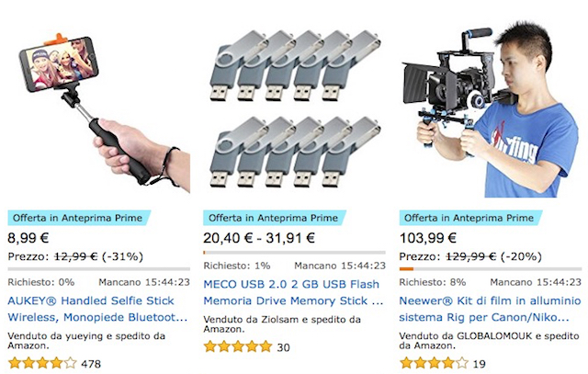Click the USB flash drives product image

[296, 108]
